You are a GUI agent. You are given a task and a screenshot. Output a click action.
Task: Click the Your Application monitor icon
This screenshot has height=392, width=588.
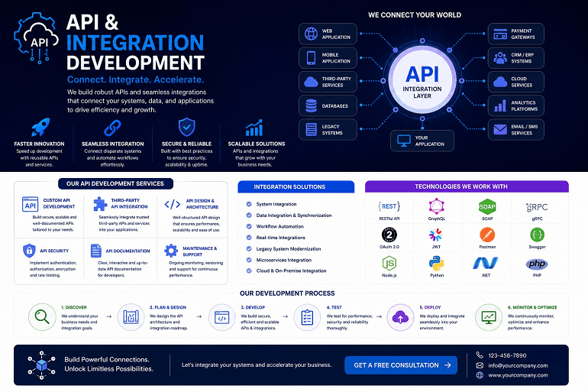pos(404,141)
